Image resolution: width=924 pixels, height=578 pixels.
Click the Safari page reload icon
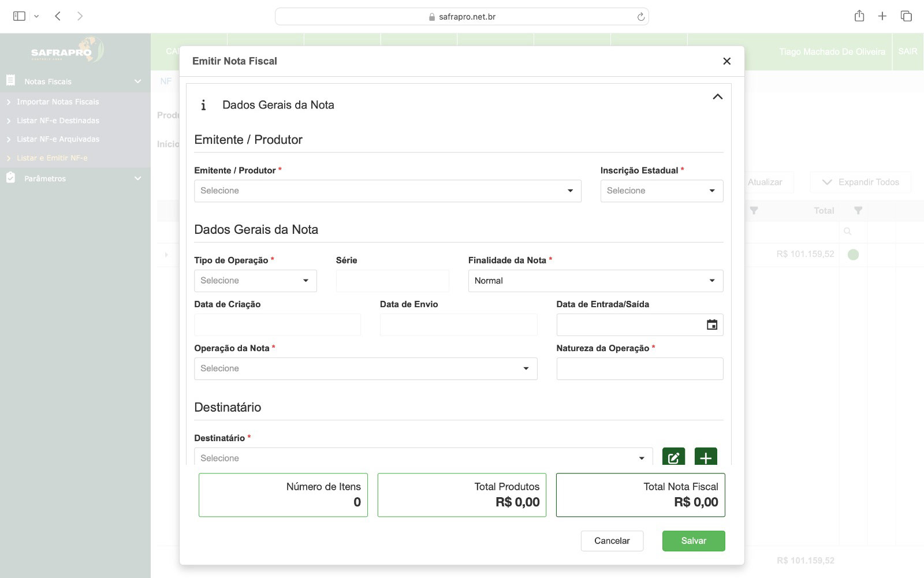click(x=640, y=17)
